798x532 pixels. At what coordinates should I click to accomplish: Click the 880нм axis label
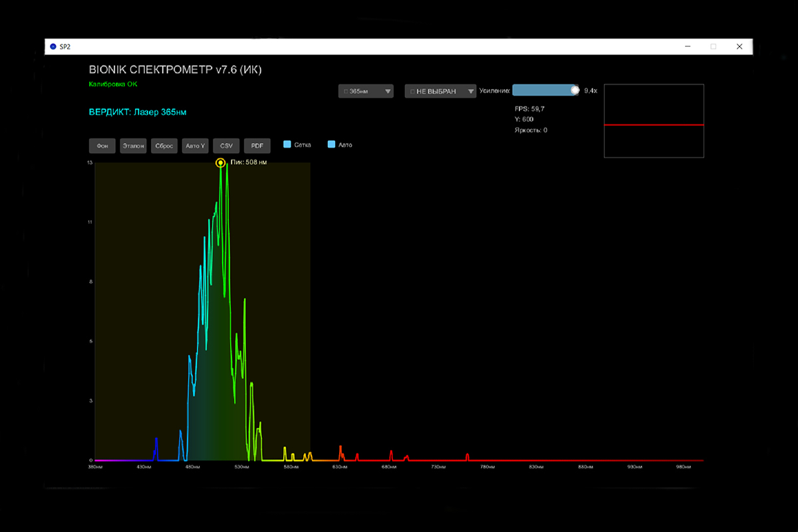[586, 467]
